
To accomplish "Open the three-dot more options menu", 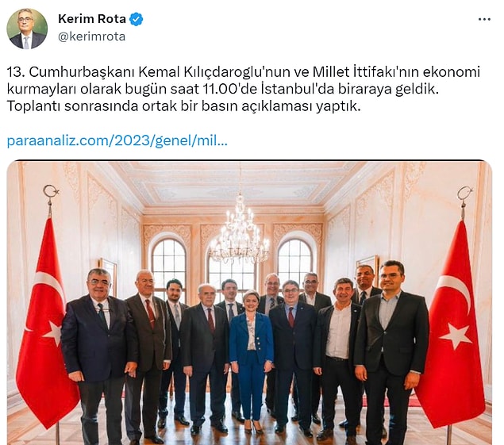I will [484, 20].
